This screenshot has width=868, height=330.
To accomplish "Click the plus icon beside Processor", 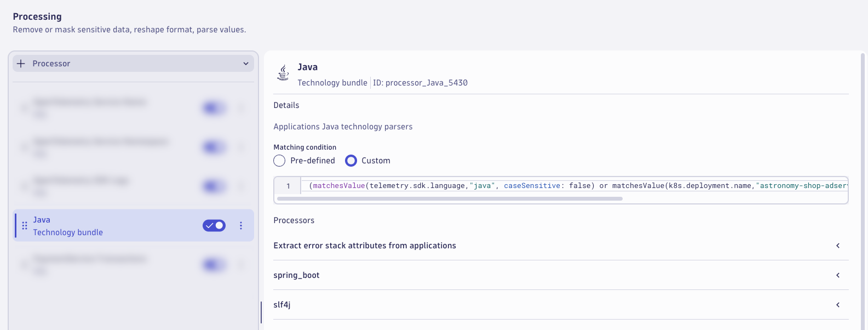I will (x=21, y=64).
